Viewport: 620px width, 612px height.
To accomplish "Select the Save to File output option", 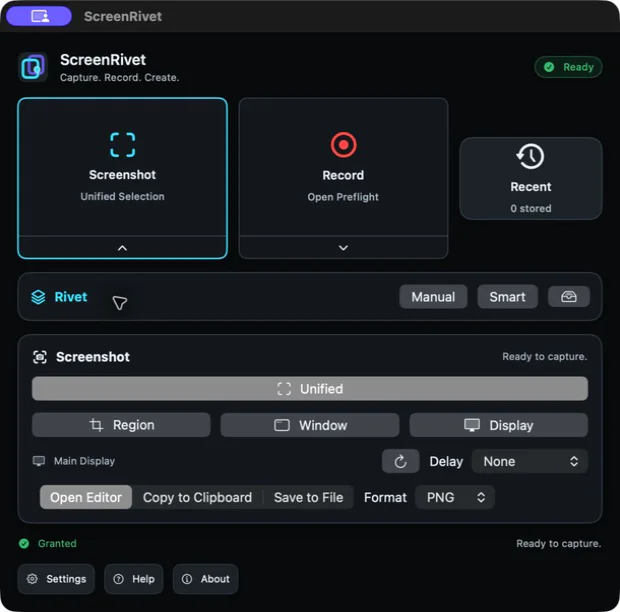I will pos(308,497).
